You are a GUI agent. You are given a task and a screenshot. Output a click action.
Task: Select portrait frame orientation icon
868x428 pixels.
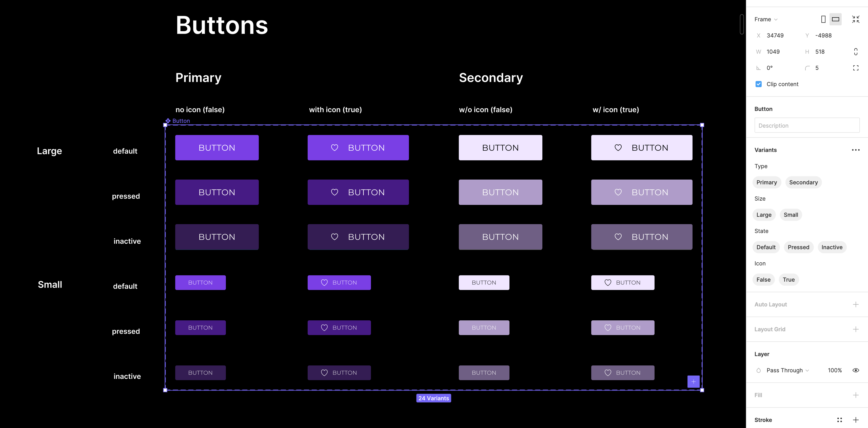tap(823, 19)
